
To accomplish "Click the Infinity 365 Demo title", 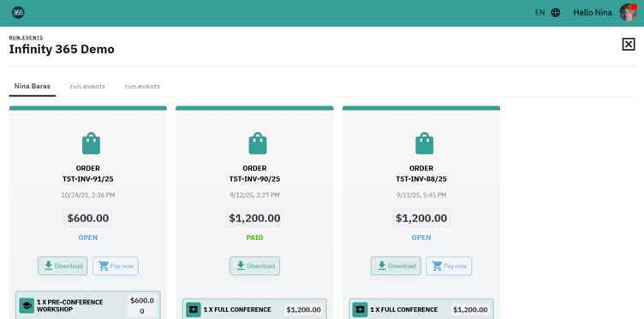I will [x=62, y=50].
